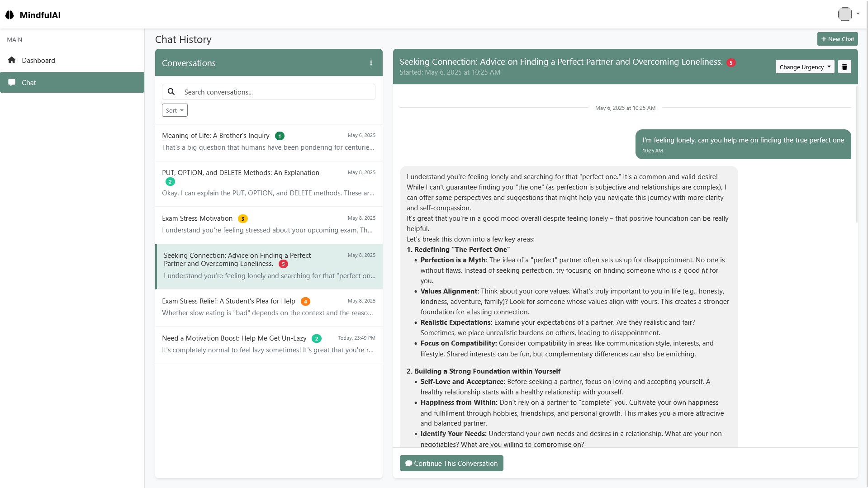This screenshot has width=868, height=488.
Task: Click the search magnifier icon
Action: pos(171,92)
